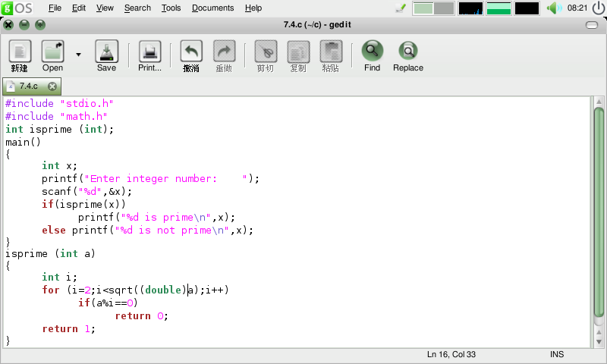
Task: Open Find with the magnifier icon
Action: click(x=373, y=51)
